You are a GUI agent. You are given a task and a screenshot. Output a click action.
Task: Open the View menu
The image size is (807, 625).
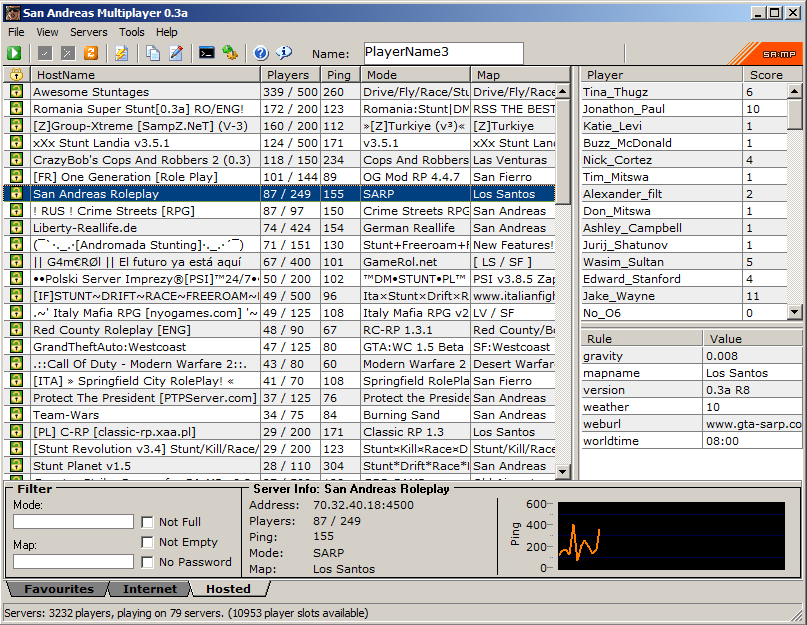pos(47,32)
